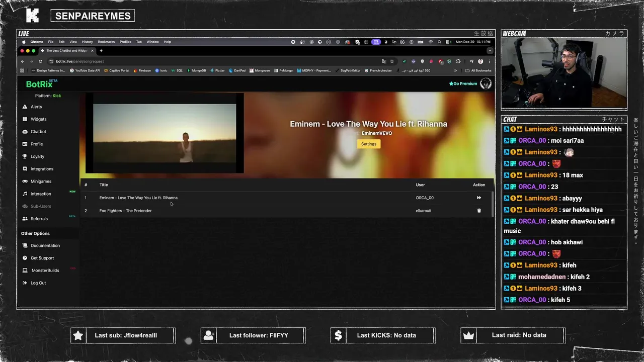Select the BotRix browser tab
This screenshot has width=644, height=362.
(x=66, y=50)
